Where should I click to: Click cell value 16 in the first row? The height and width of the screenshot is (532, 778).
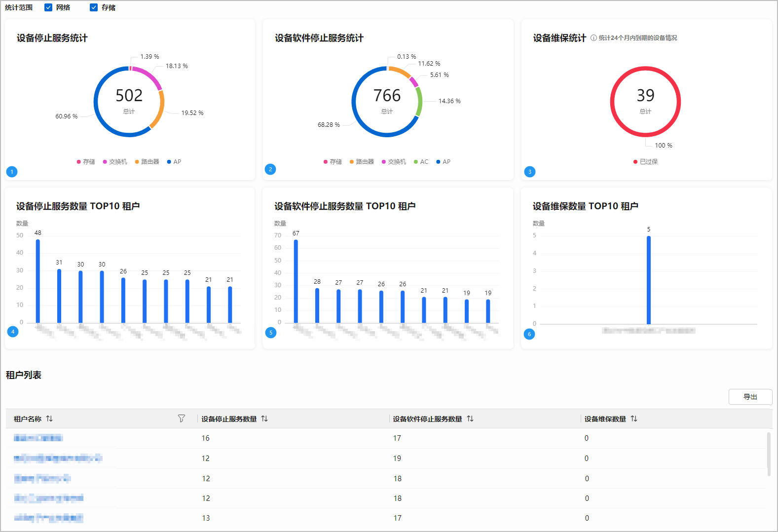[206, 438]
